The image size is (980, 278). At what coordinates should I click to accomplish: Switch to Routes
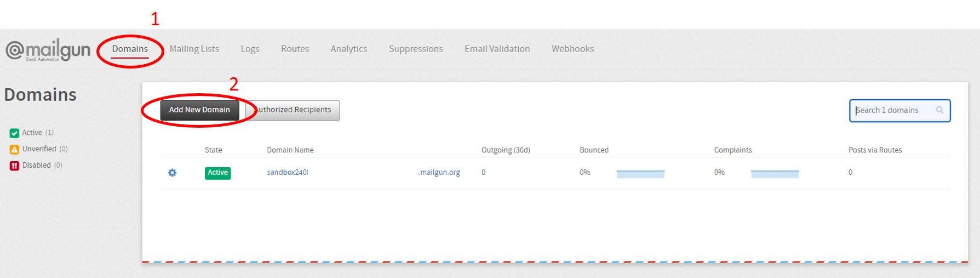point(295,49)
